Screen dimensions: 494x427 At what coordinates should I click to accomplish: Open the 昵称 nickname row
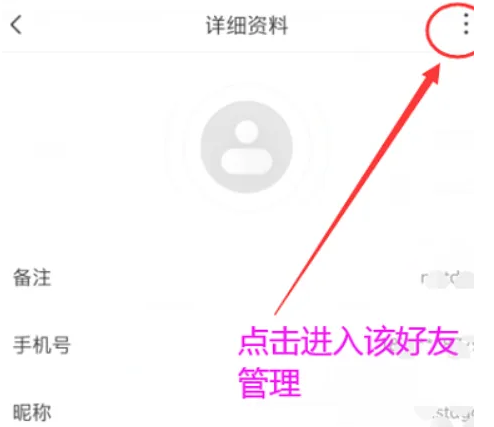point(243,412)
